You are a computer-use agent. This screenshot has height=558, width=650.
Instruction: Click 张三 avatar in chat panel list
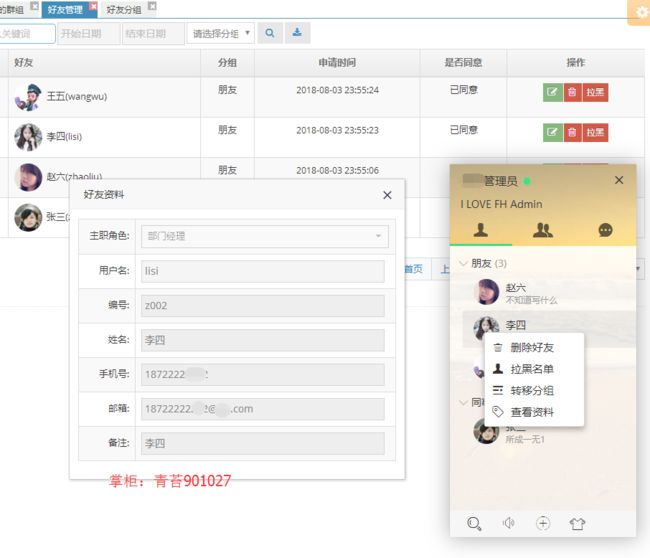486,431
